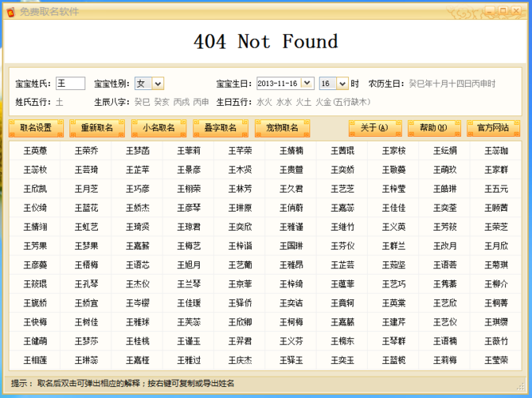
Task: Select the name 王快梅
Action: [x=35, y=322]
